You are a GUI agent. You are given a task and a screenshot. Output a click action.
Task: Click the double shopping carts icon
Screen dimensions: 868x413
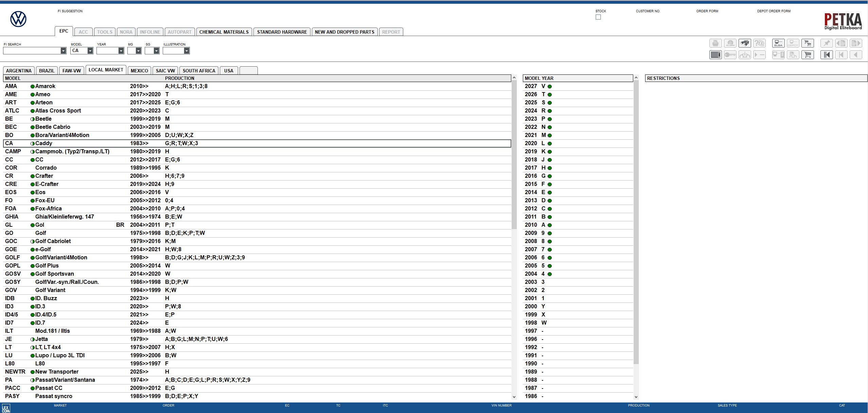click(x=808, y=43)
